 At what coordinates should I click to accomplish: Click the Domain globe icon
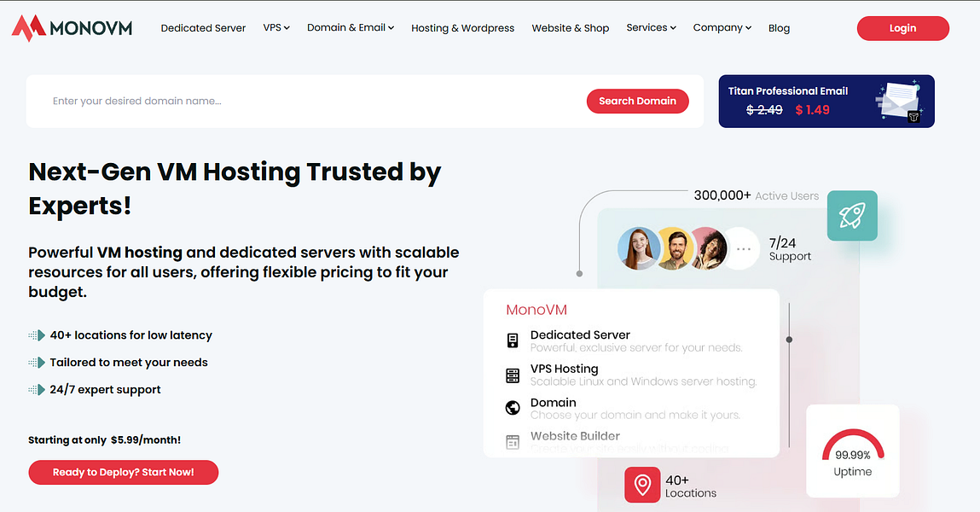tap(513, 408)
